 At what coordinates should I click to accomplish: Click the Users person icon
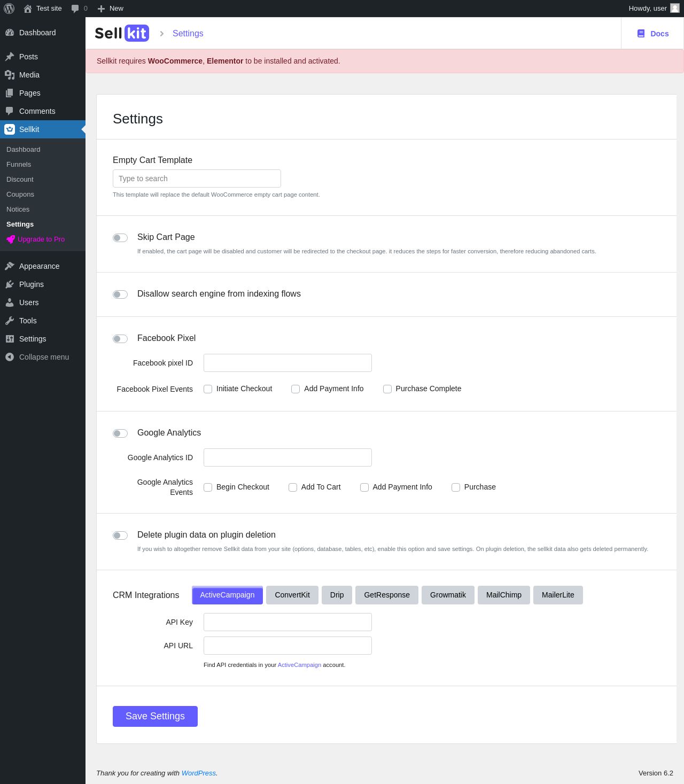(10, 302)
